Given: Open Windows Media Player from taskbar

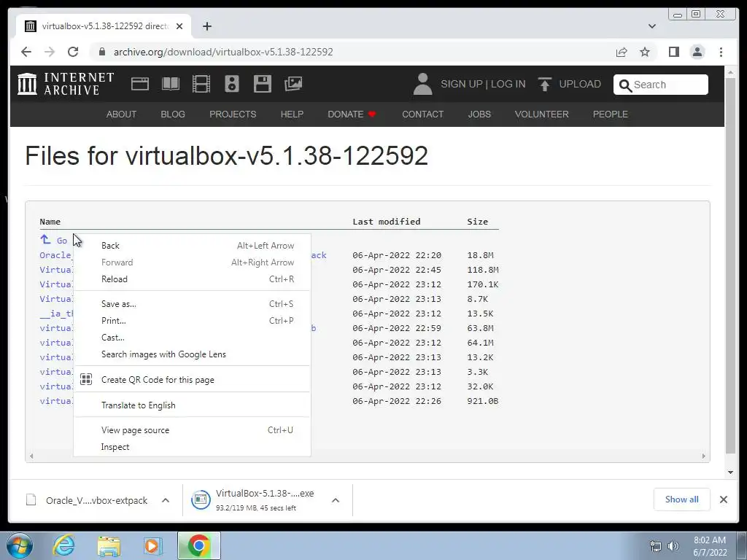Looking at the screenshot, I should click(152, 546).
